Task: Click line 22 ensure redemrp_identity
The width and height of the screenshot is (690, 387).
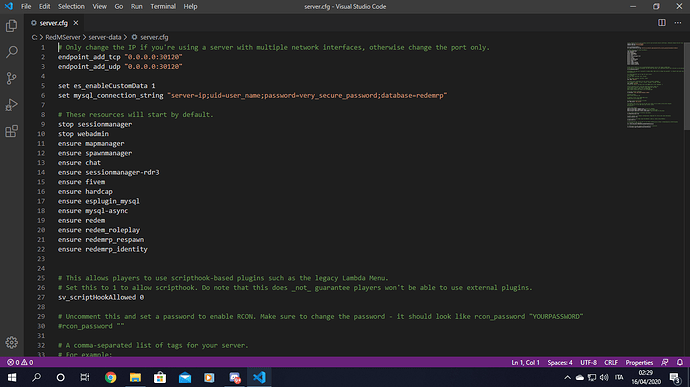Action: (103, 249)
